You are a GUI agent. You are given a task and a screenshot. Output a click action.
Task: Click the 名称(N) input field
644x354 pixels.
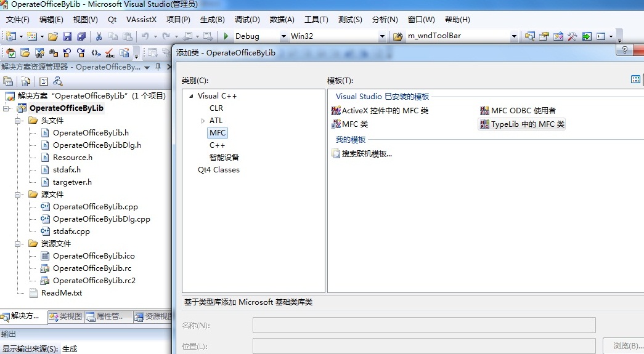pos(424,325)
